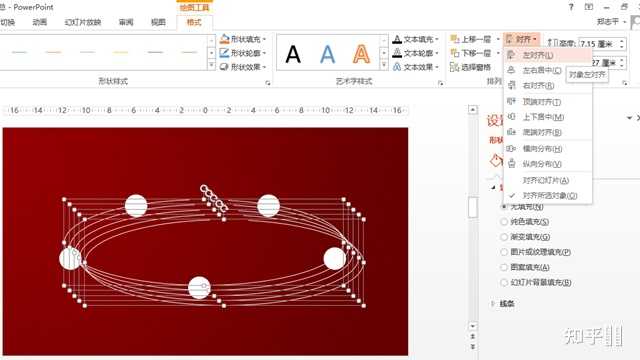This screenshot has height=360, width=640.
Task: Select the rightmost white circle on slide
Action: tap(335, 258)
